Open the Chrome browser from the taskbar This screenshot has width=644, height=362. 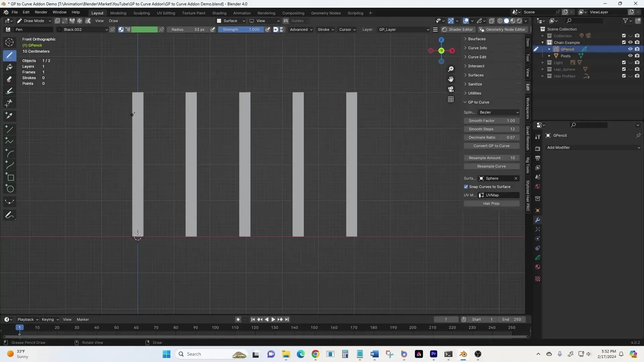[x=315, y=354]
